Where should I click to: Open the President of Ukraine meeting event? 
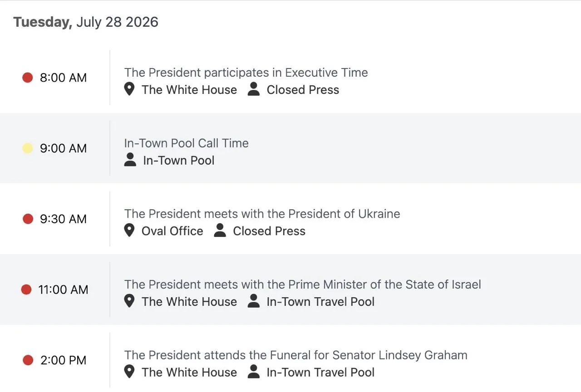click(x=262, y=214)
